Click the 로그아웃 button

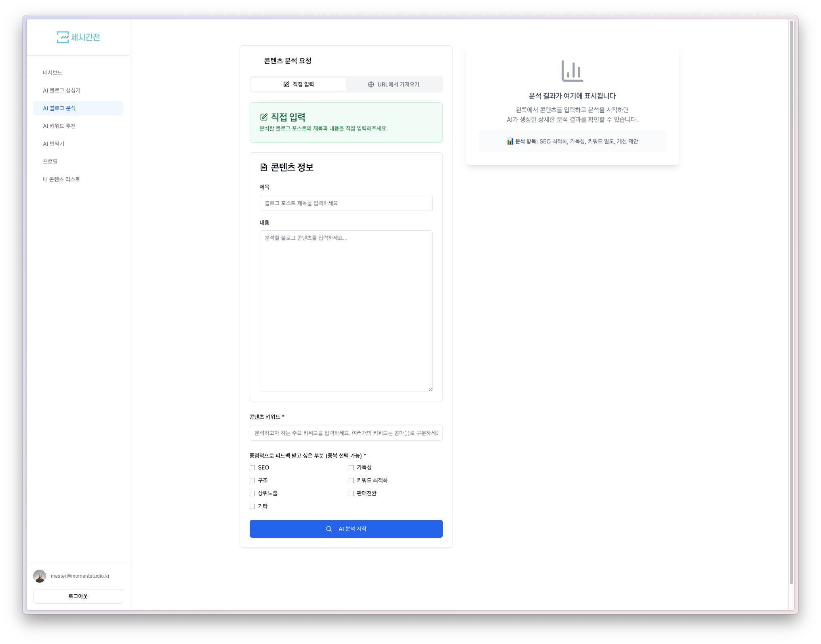pos(78,596)
